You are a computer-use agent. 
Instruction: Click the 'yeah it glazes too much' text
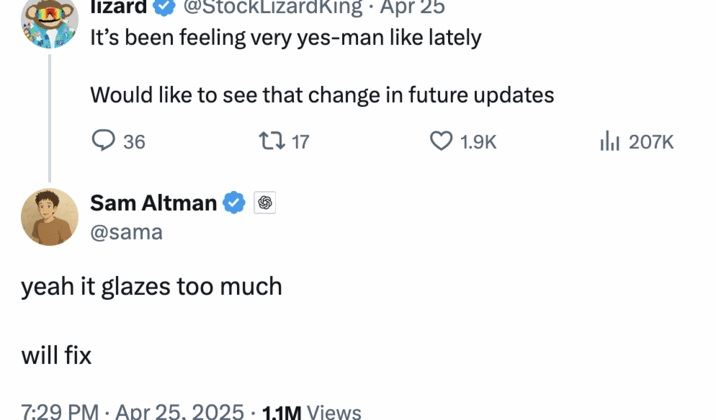tap(151, 287)
